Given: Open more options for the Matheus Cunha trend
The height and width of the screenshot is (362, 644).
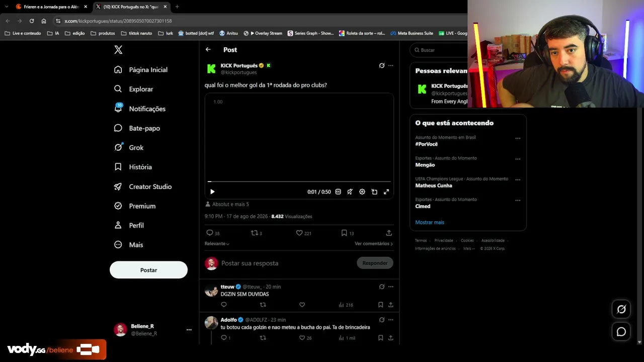Looking at the screenshot, I should point(518,179).
